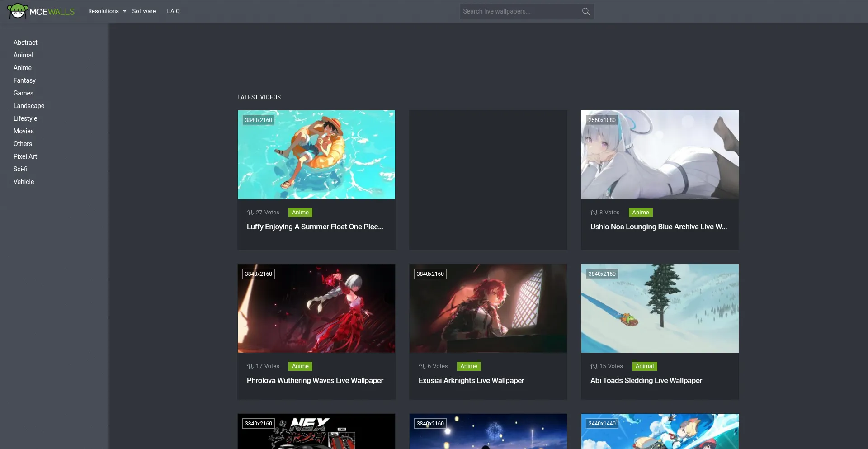Click the 17 Votes count
The height and width of the screenshot is (449, 868).
(268, 366)
